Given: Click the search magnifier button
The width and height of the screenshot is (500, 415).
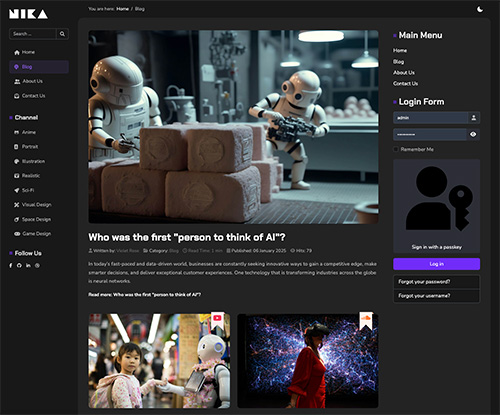Looking at the screenshot, I should 62,34.
